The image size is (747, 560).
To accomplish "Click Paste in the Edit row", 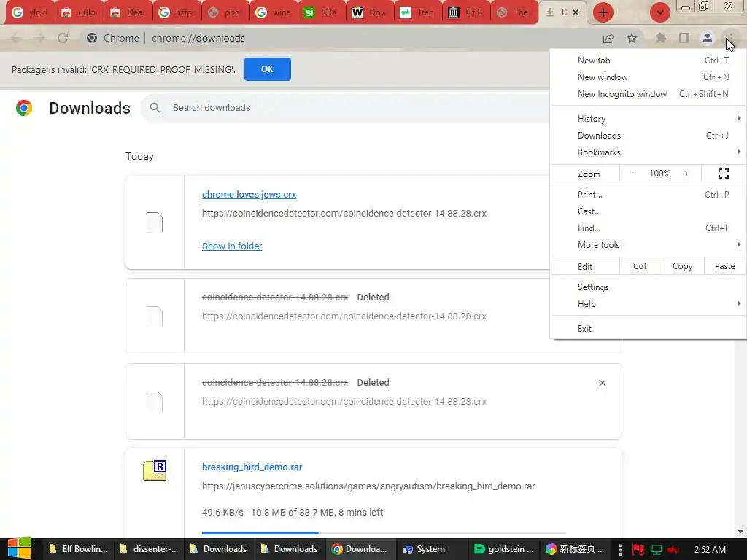I will [x=724, y=266].
